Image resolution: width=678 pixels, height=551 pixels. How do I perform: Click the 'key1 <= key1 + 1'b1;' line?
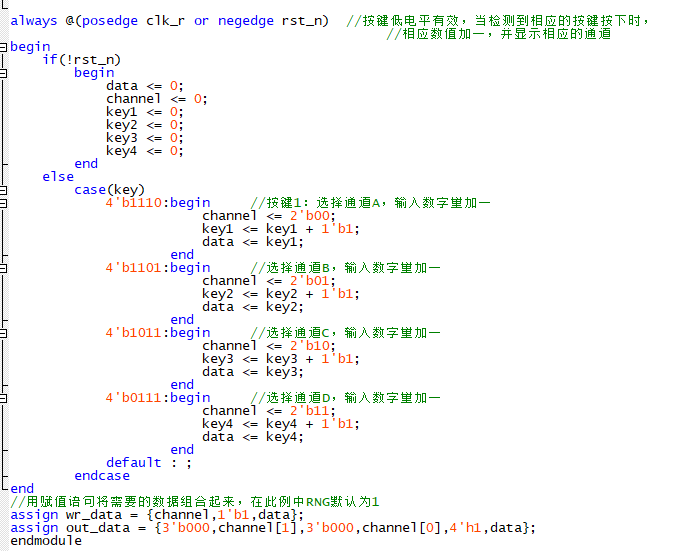point(281,229)
